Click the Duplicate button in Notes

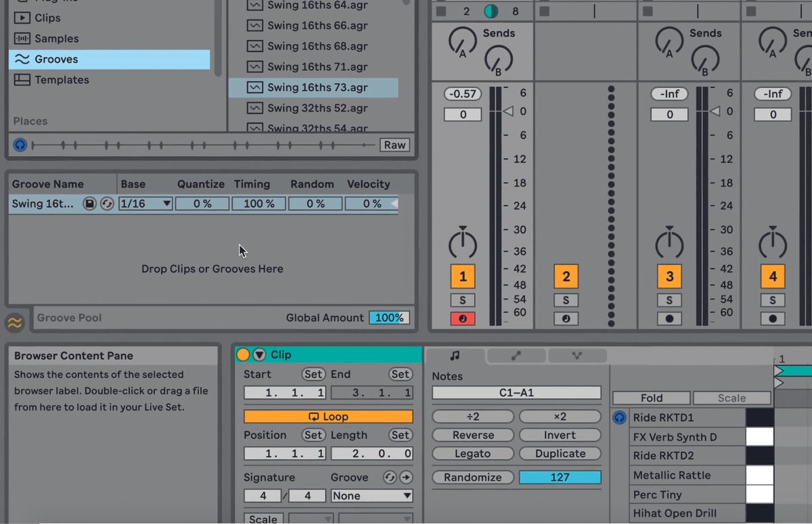(x=560, y=453)
